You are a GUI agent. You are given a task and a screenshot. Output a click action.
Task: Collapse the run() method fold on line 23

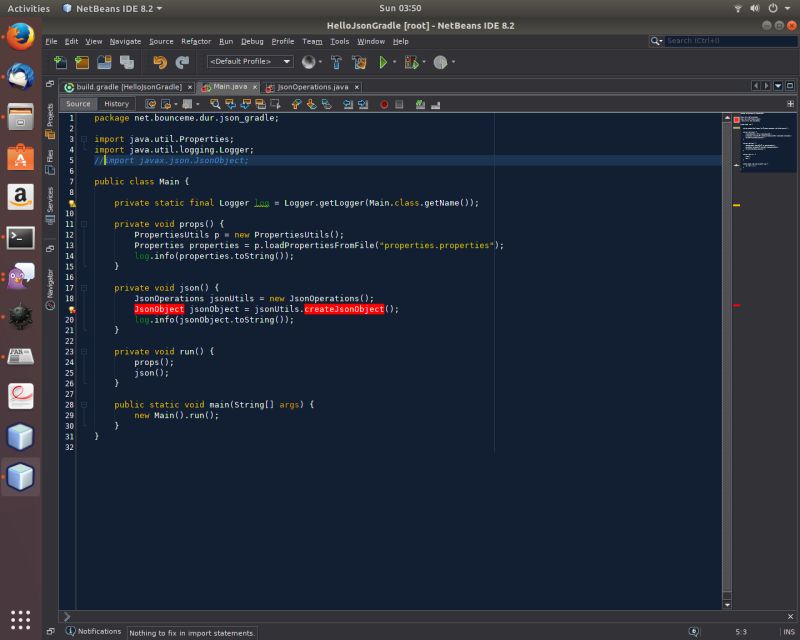pos(84,352)
